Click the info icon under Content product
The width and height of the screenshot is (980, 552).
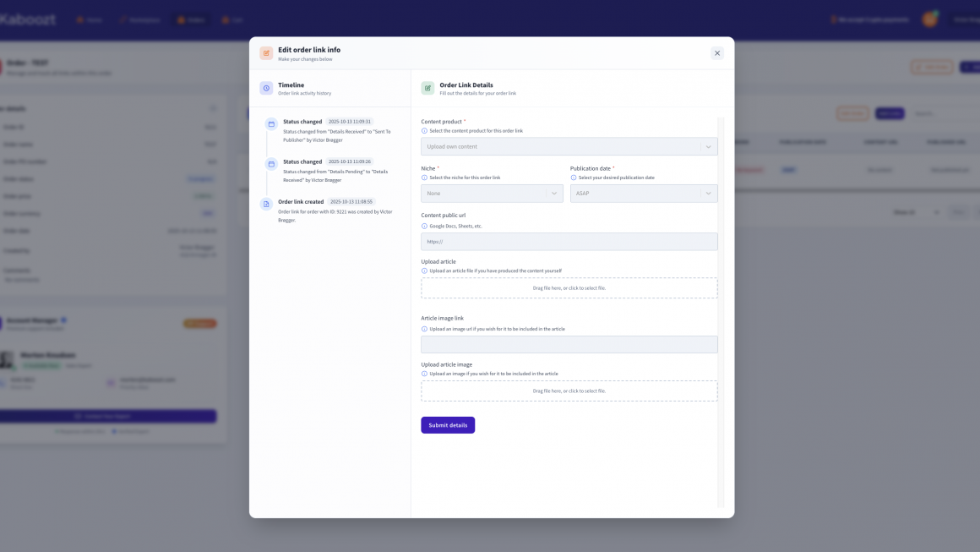pos(424,131)
